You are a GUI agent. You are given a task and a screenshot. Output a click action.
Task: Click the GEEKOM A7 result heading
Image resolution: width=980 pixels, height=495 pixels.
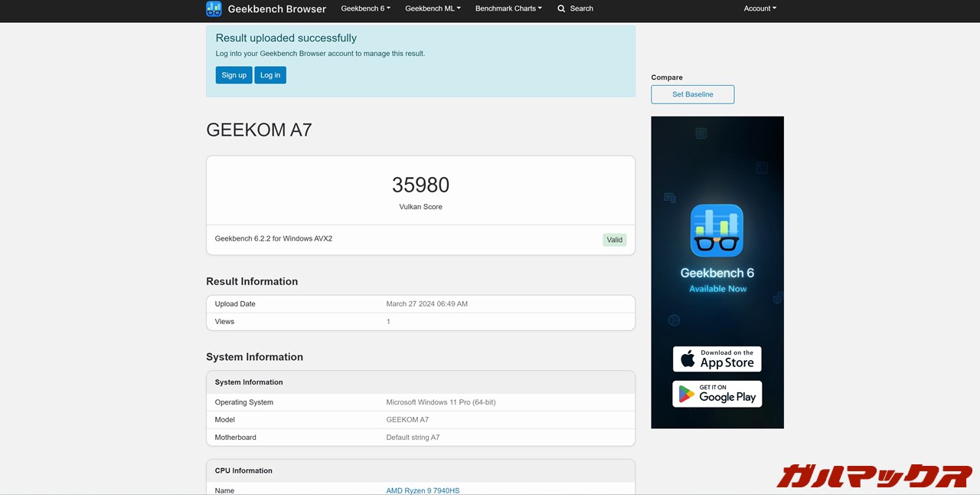259,129
